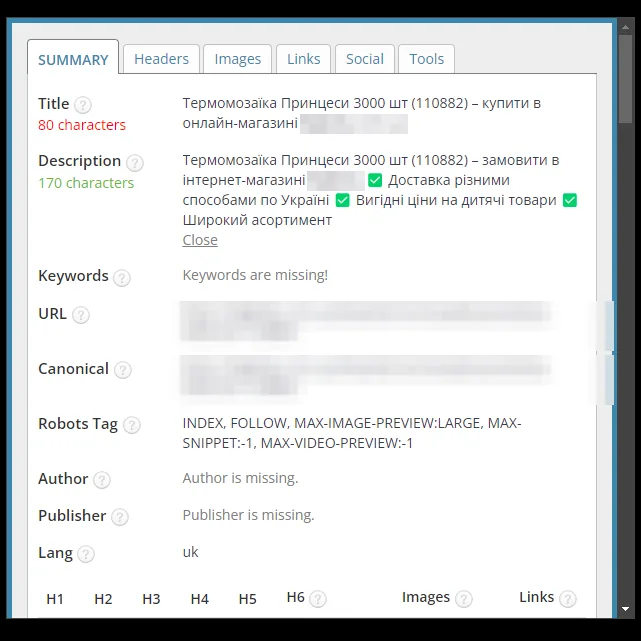Image resolution: width=641 pixels, height=641 pixels.
Task: Click the H1 column heading
Action: (x=55, y=599)
